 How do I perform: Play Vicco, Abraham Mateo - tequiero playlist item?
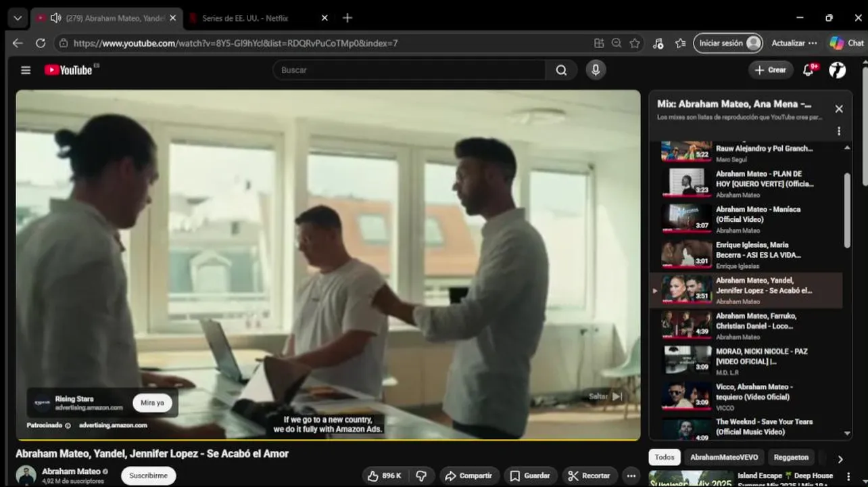[747, 396]
